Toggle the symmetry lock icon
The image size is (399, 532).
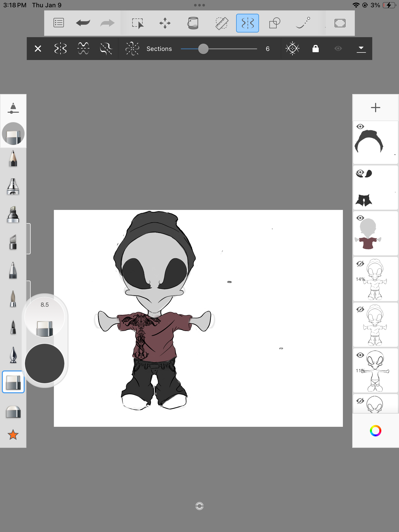tap(315, 49)
